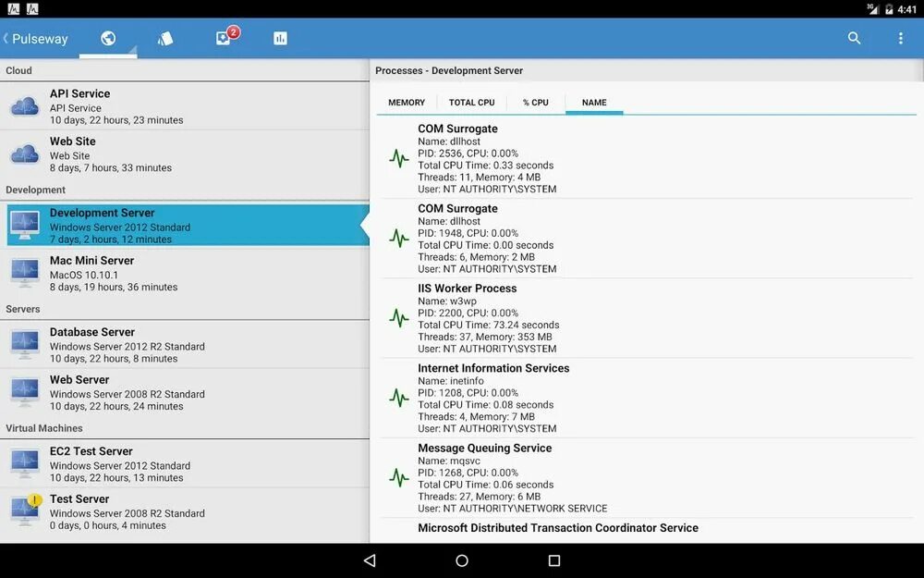Click the Database Server monitor icon
This screenshot has height=578, width=924.
pyautogui.click(x=25, y=344)
